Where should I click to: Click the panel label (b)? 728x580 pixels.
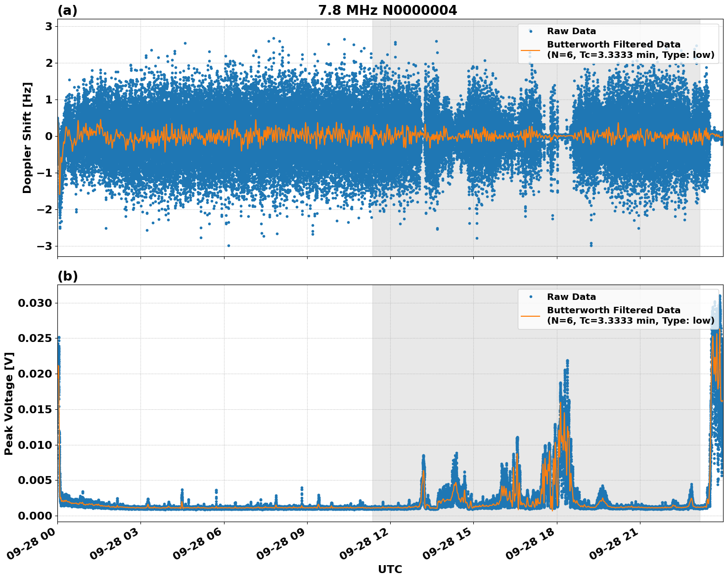tap(68, 276)
